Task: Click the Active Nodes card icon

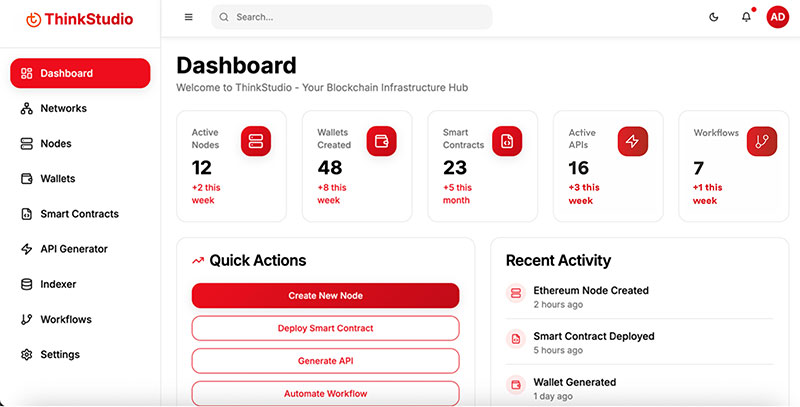Action: coord(256,142)
